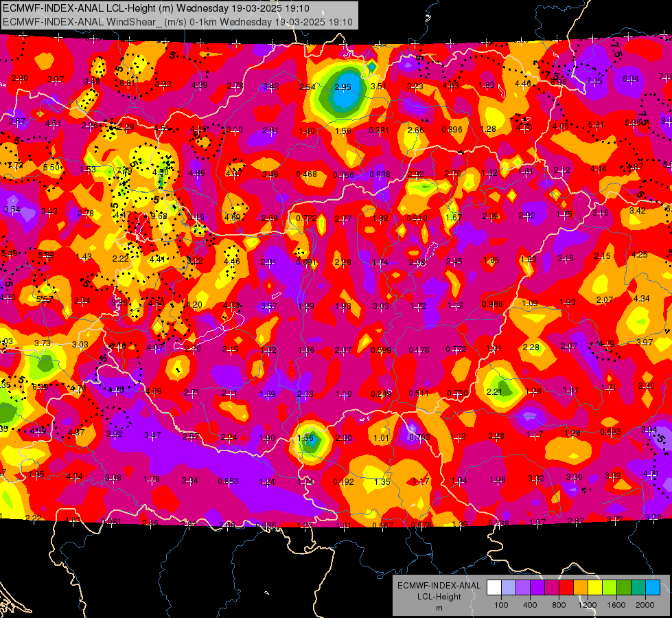The width and height of the screenshot is (672, 618).
Task: Click the wind shear value 7.49
Action: click(x=124, y=171)
